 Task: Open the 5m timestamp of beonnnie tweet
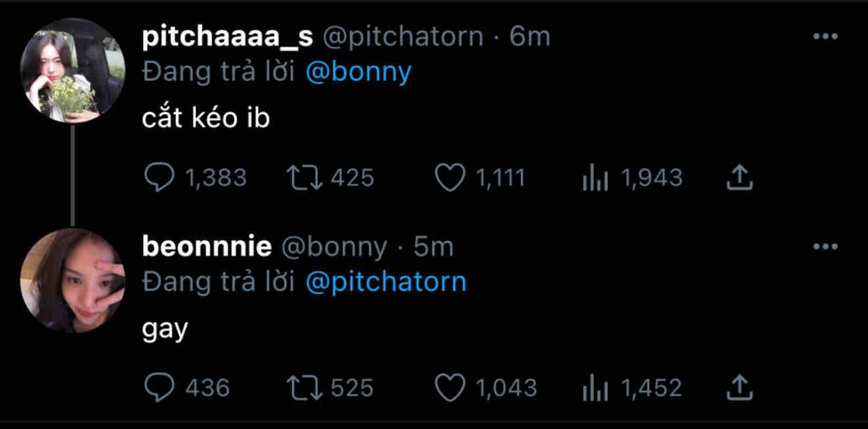(x=434, y=247)
